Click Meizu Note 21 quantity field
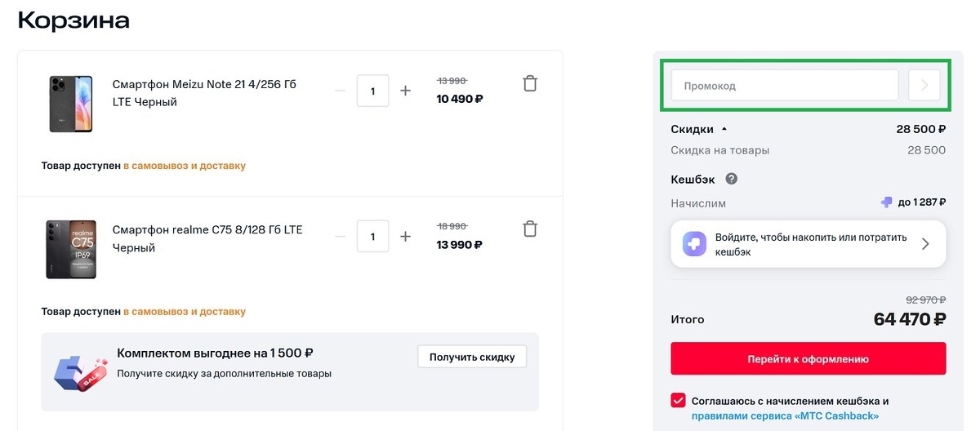Image resolution: width=980 pixels, height=431 pixels. [x=372, y=91]
